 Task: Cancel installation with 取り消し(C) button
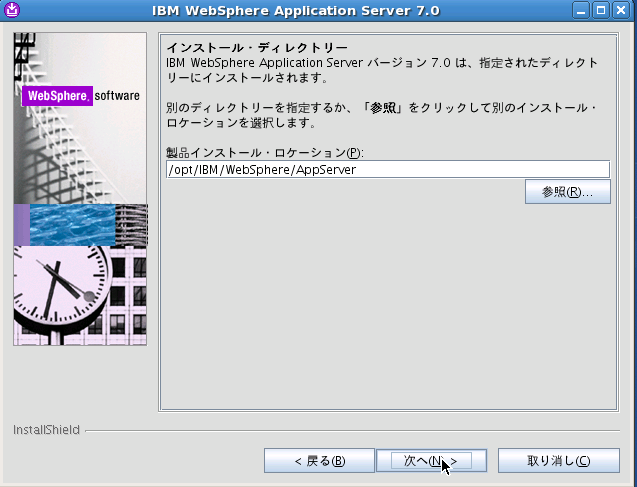pos(558,461)
